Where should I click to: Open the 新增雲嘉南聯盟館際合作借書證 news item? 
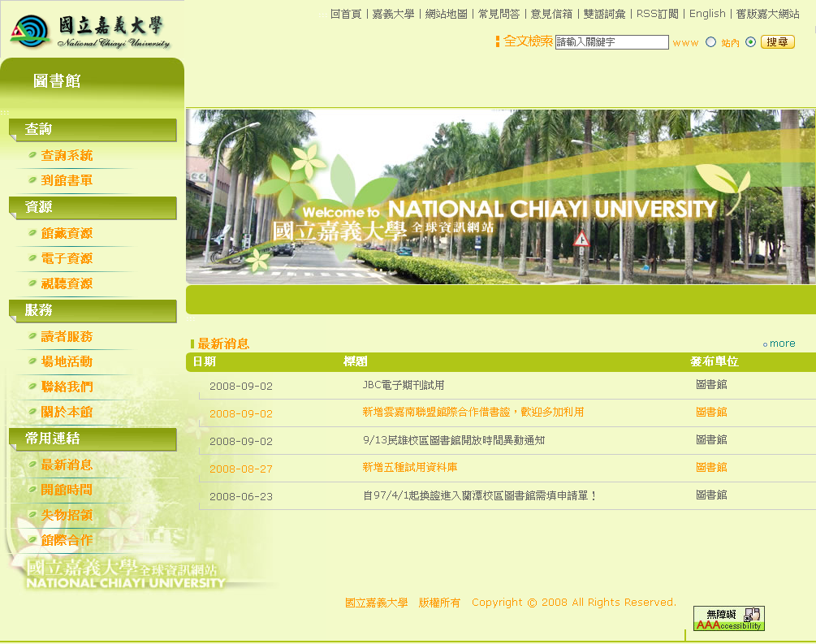tap(473, 413)
